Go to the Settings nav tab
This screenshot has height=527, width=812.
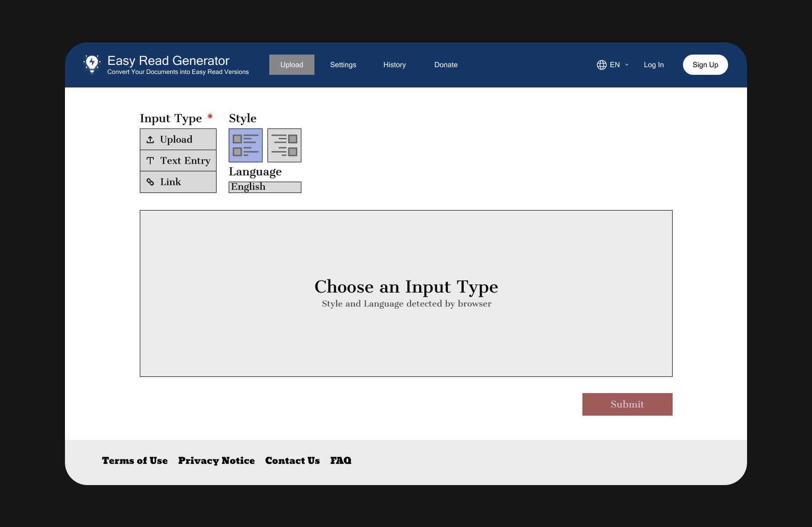coord(343,65)
